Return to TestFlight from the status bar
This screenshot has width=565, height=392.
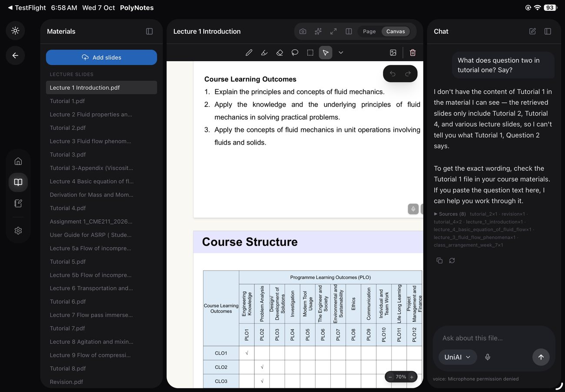pyautogui.click(x=27, y=8)
